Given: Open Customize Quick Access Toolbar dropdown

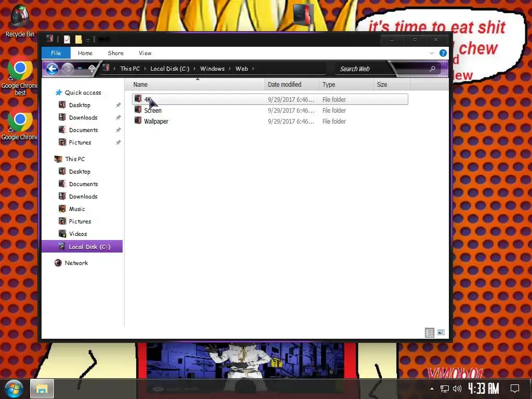Looking at the screenshot, I should tap(87, 40).
